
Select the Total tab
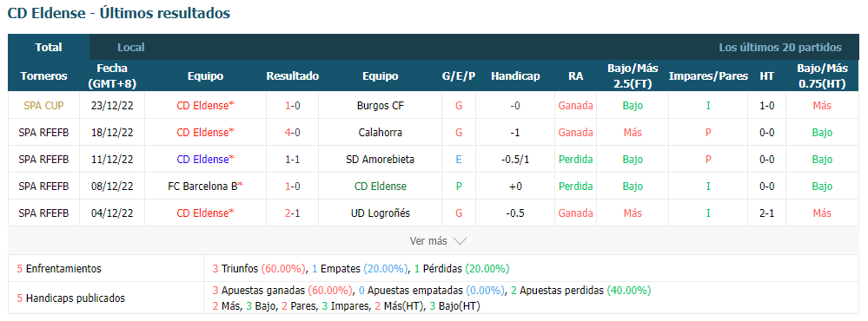(x=49, y=48)
